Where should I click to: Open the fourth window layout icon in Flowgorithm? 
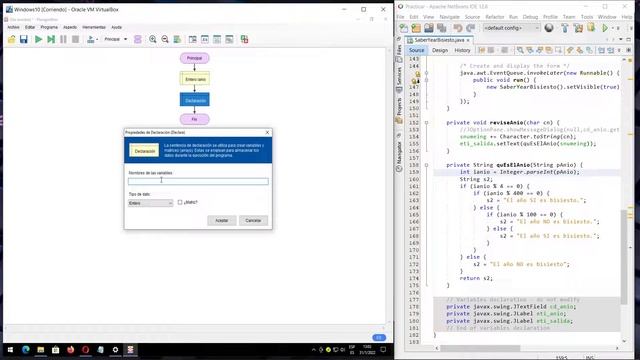coord(229,40)
